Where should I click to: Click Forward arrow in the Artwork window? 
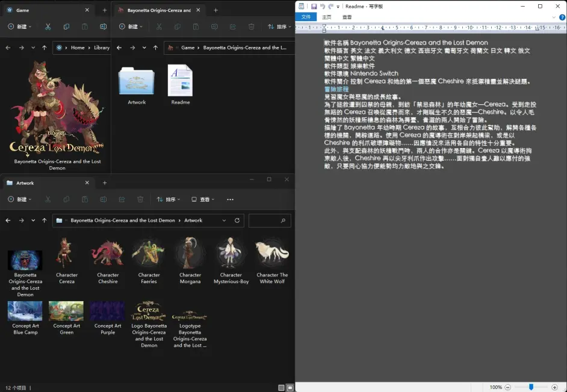click(x=21, y=220)
